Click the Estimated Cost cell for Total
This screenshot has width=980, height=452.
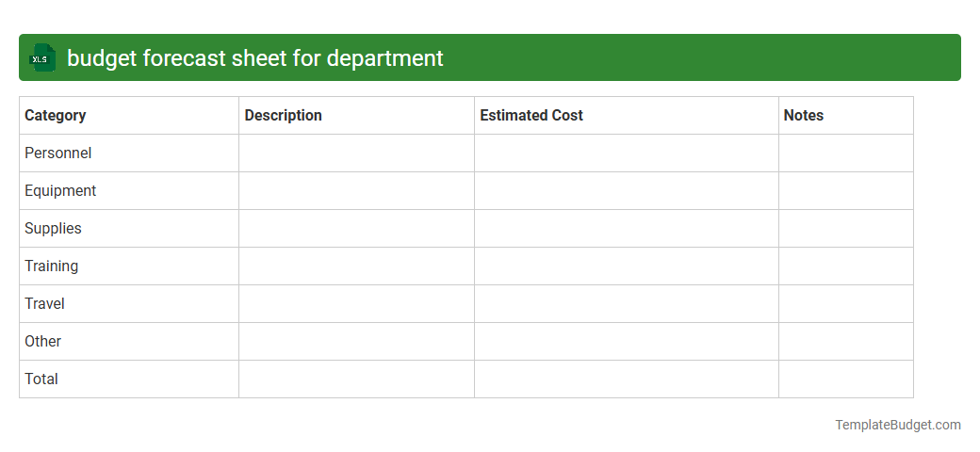coord(627,379)
